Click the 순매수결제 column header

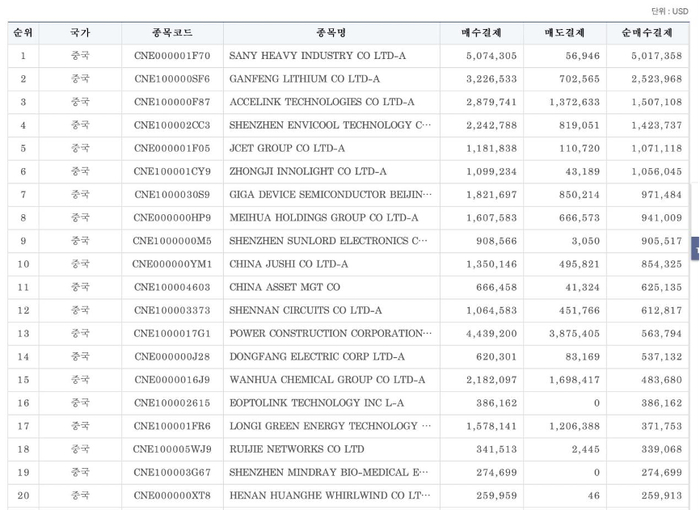(647, 33)
